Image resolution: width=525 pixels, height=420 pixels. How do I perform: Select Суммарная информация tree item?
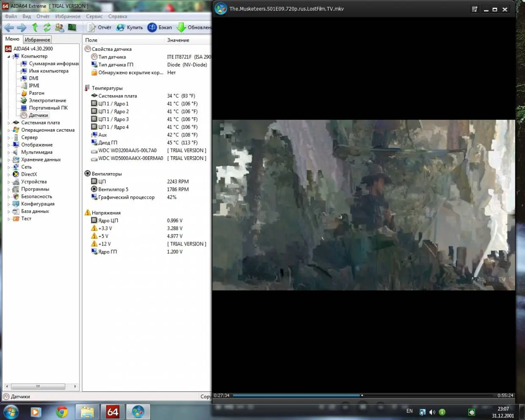(53, 64)
